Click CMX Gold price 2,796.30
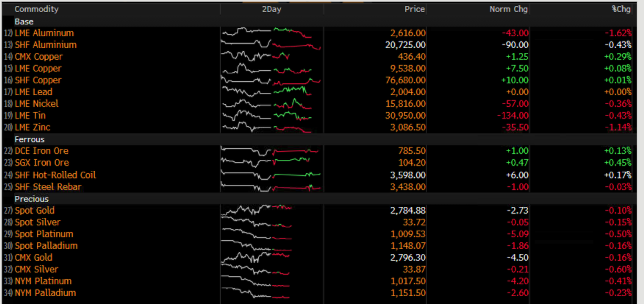 408,258
